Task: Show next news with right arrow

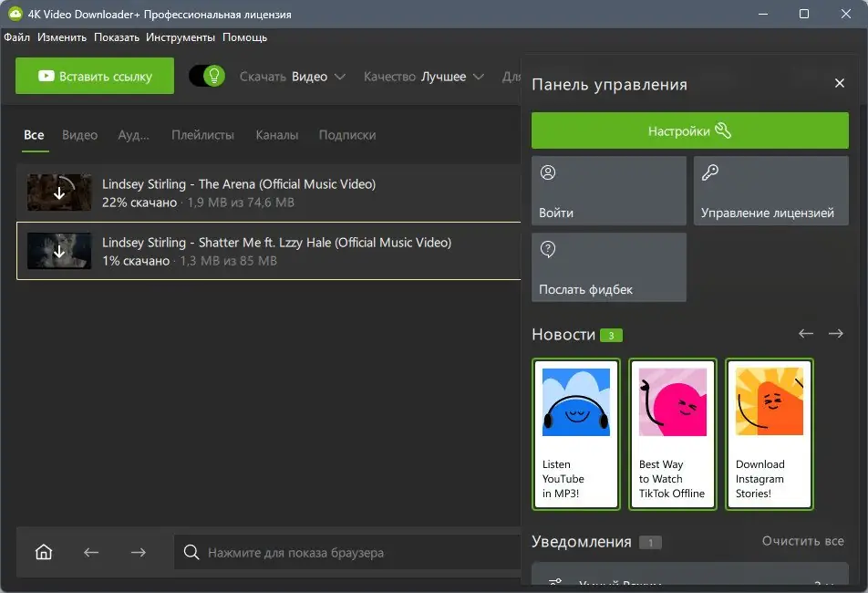Action: click(836, 334)
